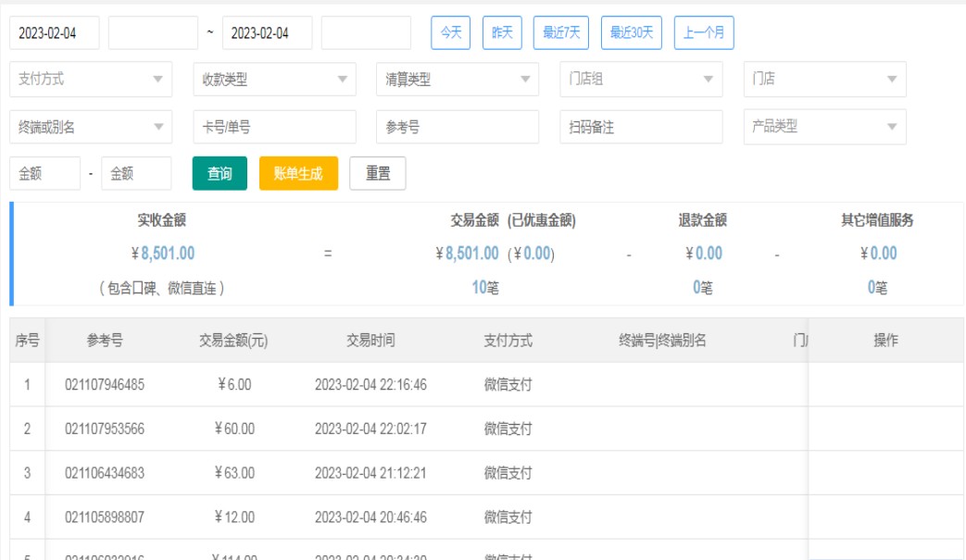Open the 终端或别名 dropdown
Viewport: 966px width, 560px height.
pos(91,127)
